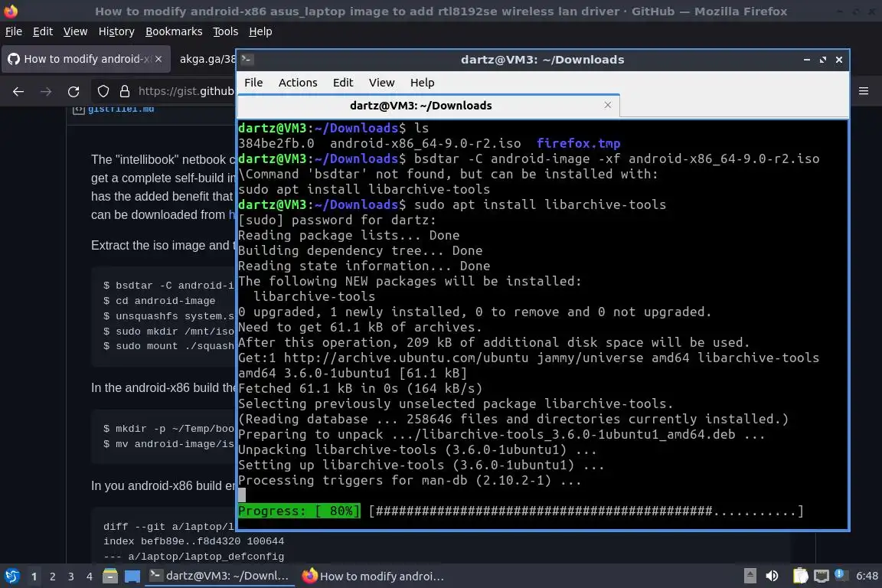Open removable media tray icon
This screenshot has height=588, width=882.
(x=750, y=576)
